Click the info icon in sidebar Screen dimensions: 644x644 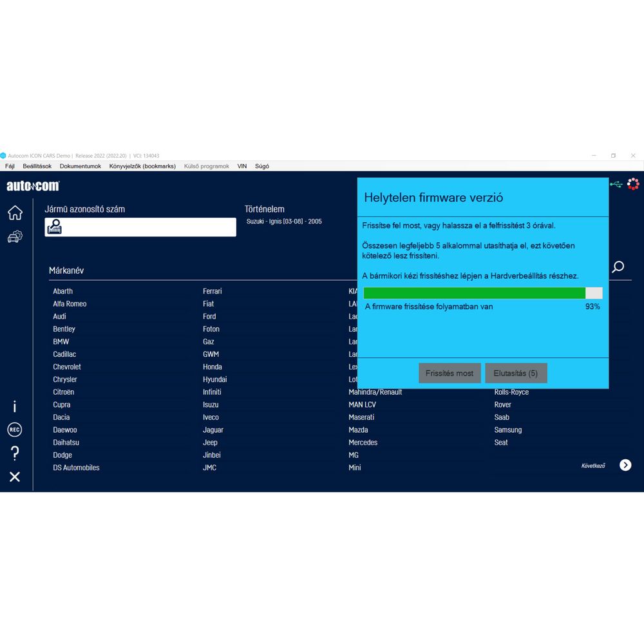(x=15, y=406)
